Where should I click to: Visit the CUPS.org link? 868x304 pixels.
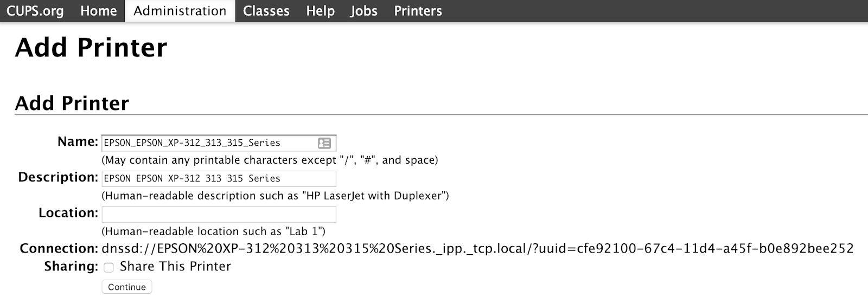(x=35, y=11)
